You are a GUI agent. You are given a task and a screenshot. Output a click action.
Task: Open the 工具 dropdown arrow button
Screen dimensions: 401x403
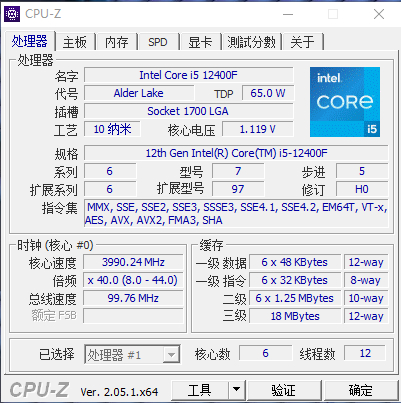[x=237, y=389]
